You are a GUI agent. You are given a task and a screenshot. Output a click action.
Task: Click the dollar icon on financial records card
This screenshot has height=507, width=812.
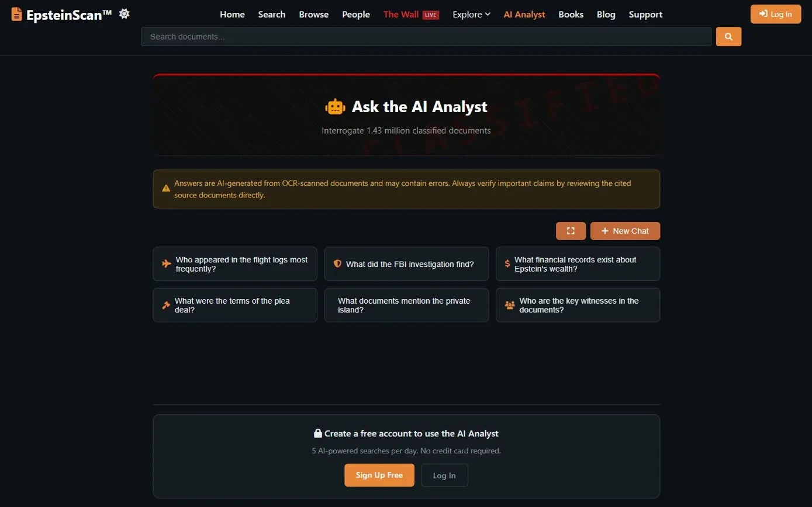click(x=507, y=264)
